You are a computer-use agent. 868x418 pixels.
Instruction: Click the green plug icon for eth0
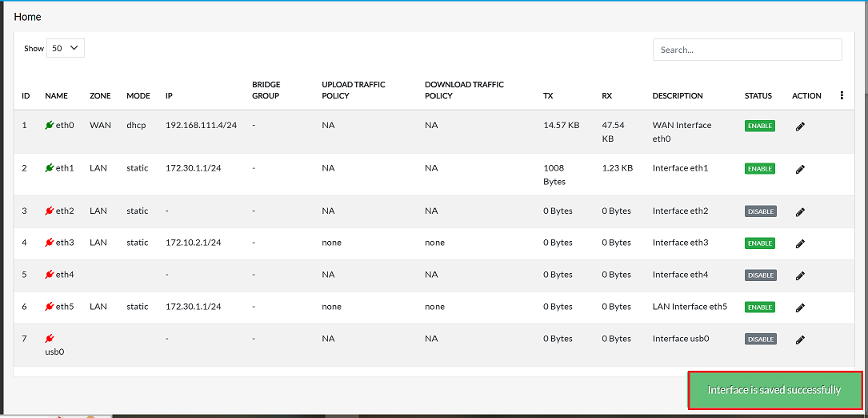50,125
